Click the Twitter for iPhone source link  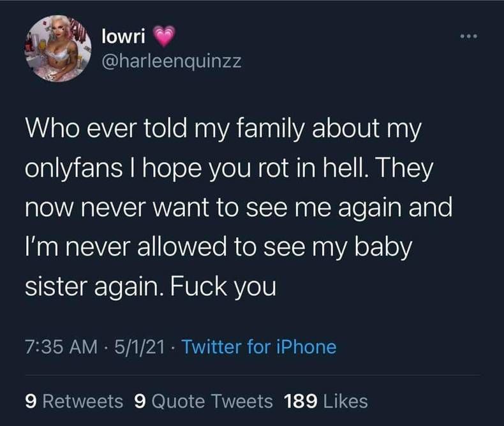pos(259,347)
